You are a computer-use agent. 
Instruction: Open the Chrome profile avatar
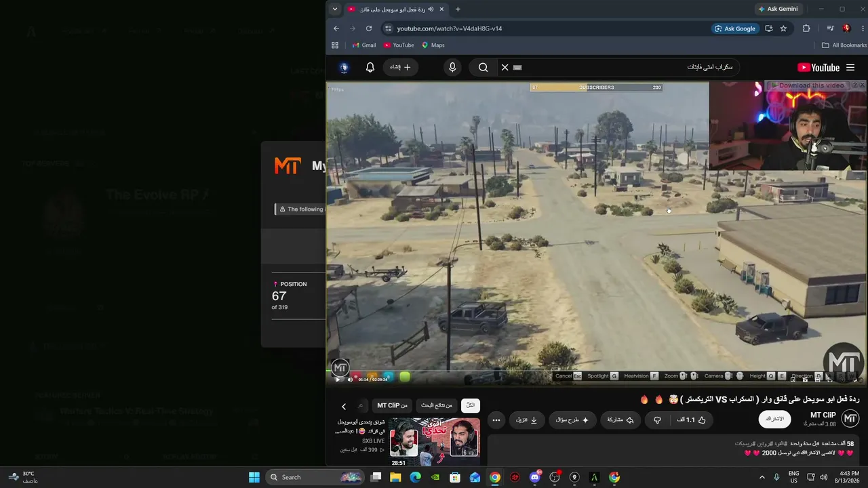pos(846,28)
